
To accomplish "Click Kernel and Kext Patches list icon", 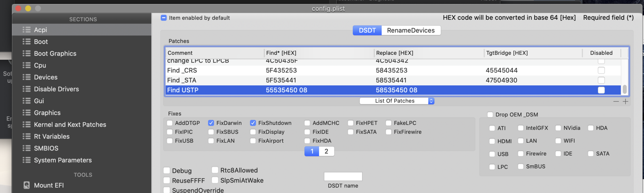I will [26, 125].
